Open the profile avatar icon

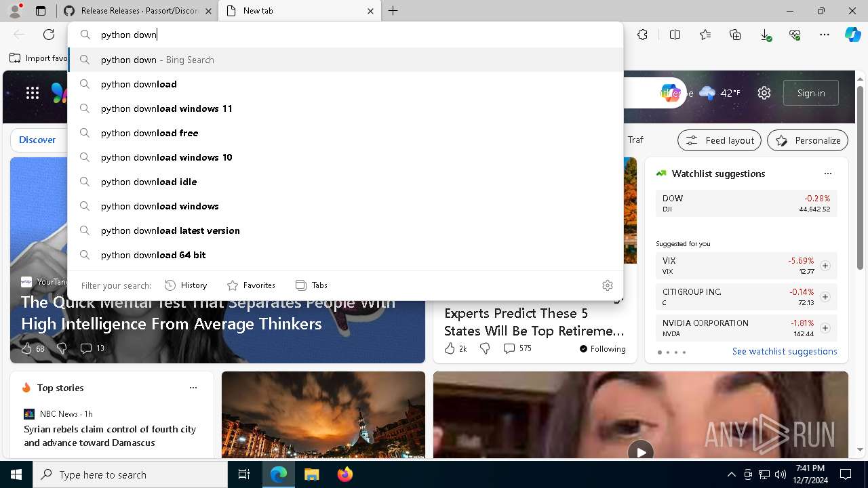coord(15,11)
